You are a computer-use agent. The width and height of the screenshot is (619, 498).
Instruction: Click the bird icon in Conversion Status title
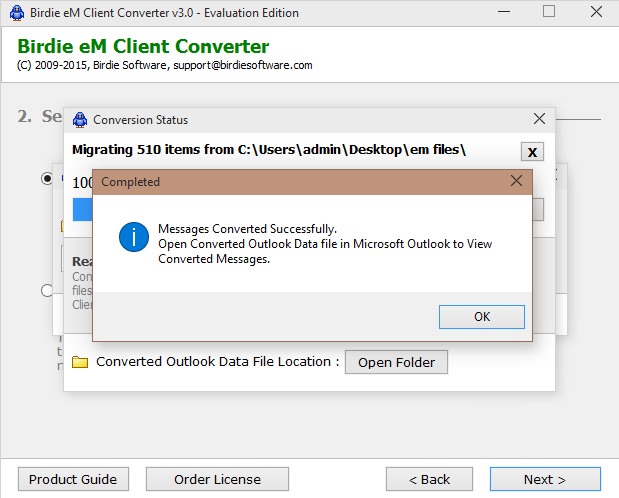tap(80, 120)
